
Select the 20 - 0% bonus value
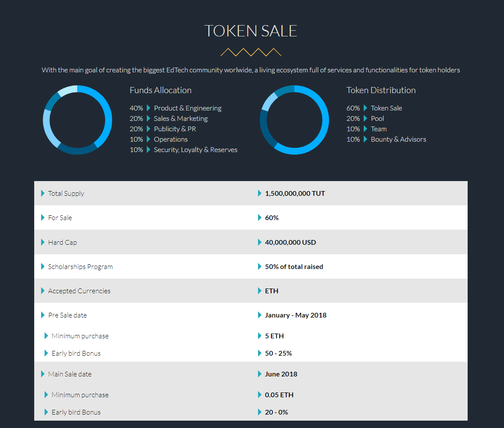click(276, 412)
